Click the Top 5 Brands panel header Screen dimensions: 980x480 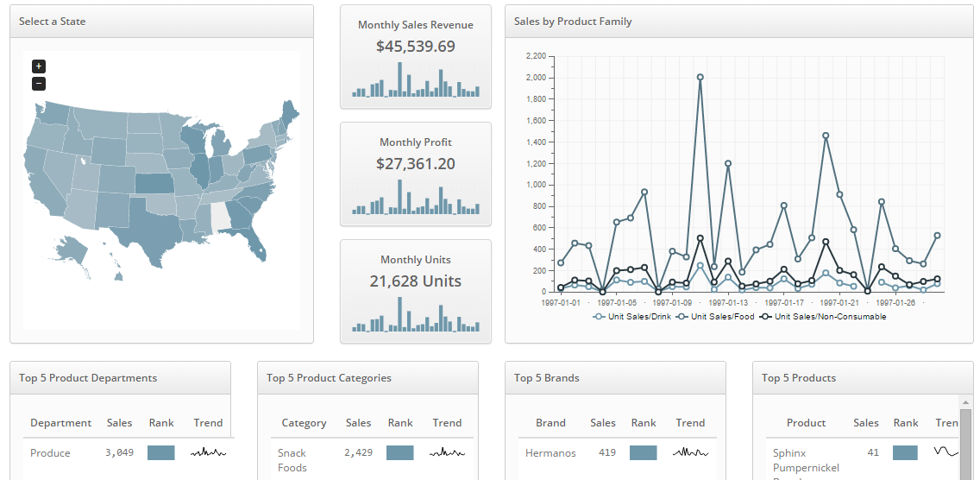pyautogui.click(x=616, y=378)
